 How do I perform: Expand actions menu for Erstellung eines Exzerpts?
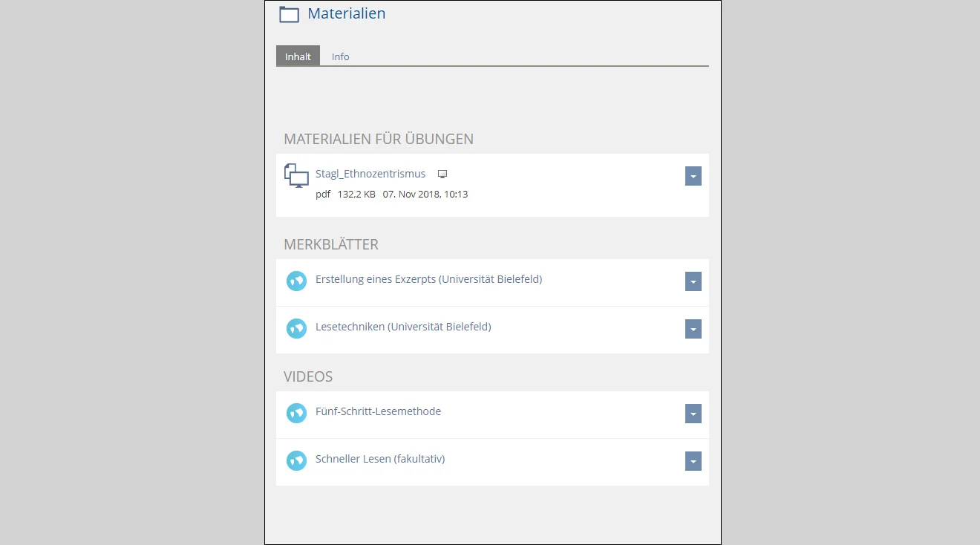point(693,281)
